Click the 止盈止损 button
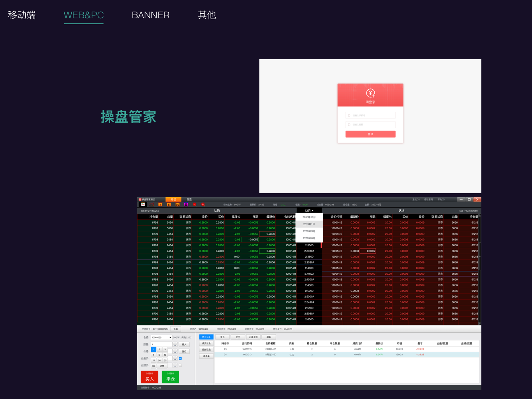This screenshot has height=399, width=532. point(254,337)
